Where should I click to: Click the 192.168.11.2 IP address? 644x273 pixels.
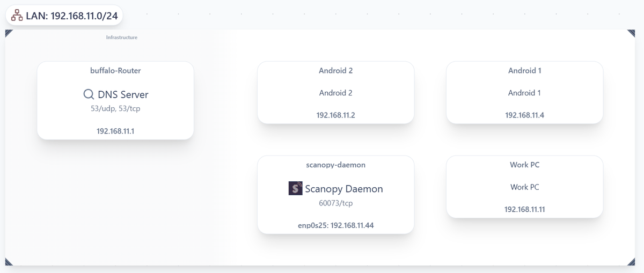(335, 114)
